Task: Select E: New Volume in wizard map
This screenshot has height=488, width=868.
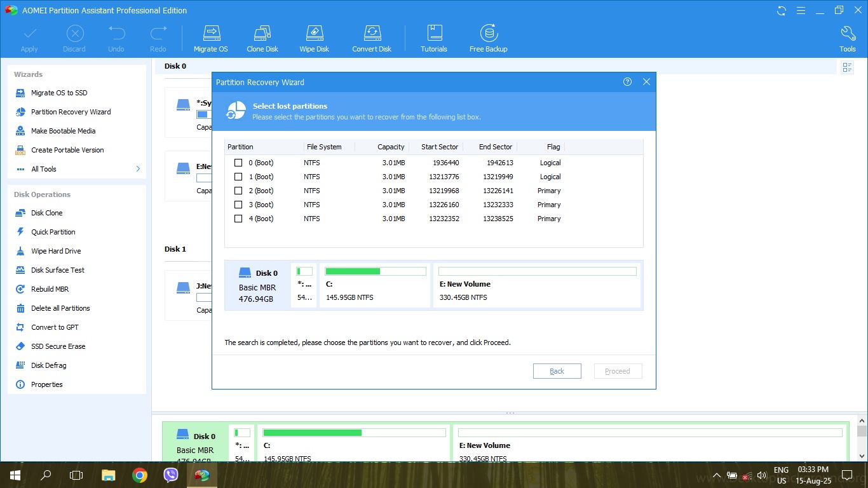Action: (x=537, y=286)
